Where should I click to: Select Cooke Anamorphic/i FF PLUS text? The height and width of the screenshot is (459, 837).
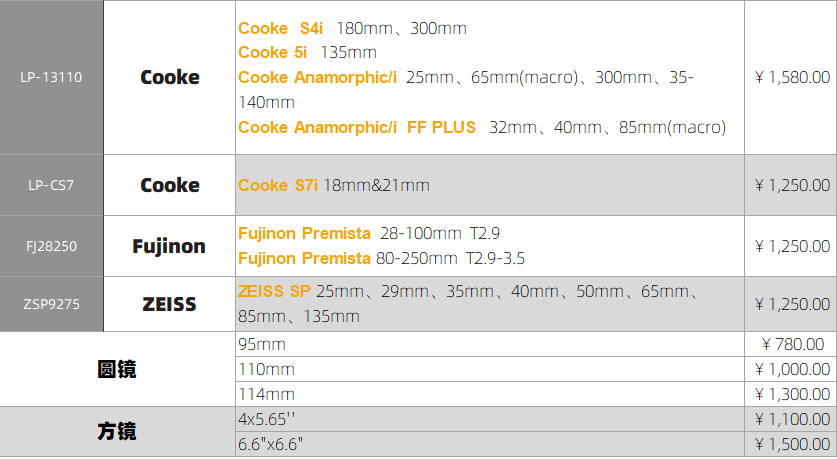[x=357, y=127]
